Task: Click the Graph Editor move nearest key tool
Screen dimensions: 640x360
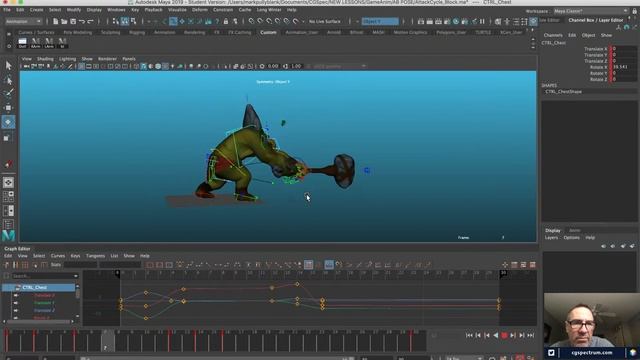Action: [7, 265]
